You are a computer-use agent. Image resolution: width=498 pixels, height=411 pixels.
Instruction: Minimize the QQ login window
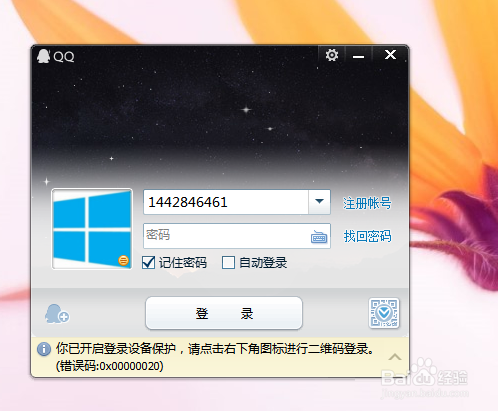pyautogui.click(x=359, y=56)
